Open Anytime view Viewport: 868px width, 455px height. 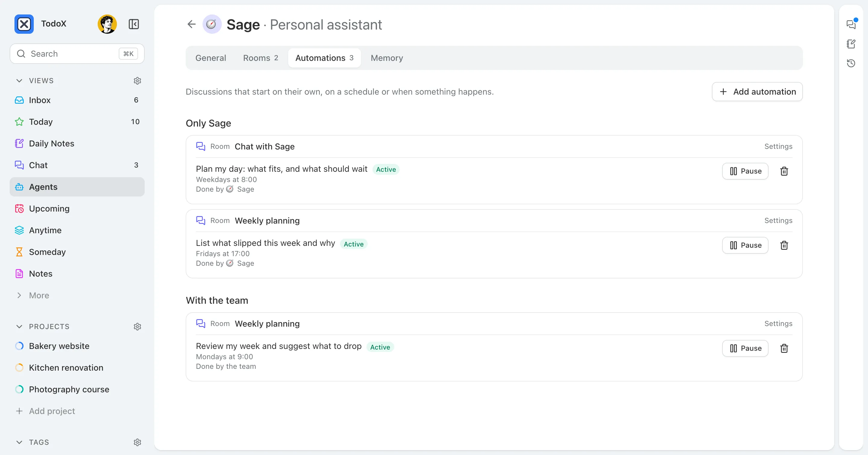click(77, 231)
